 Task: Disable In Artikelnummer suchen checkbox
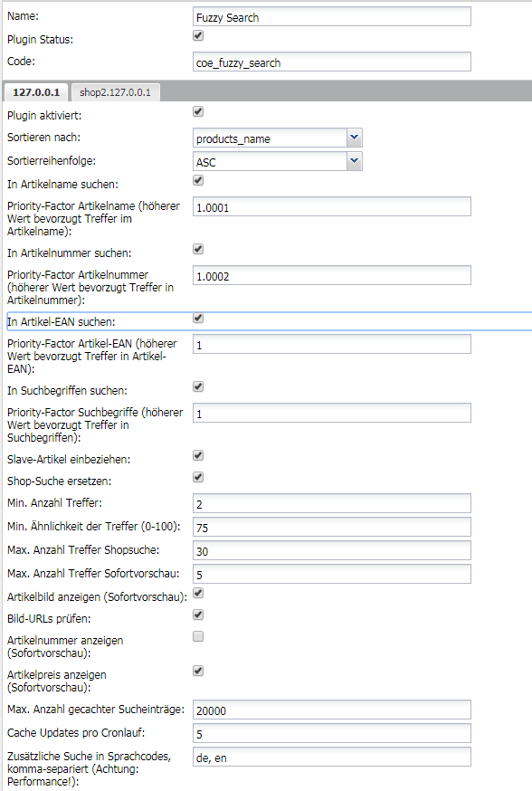click(x=198, y=249)
